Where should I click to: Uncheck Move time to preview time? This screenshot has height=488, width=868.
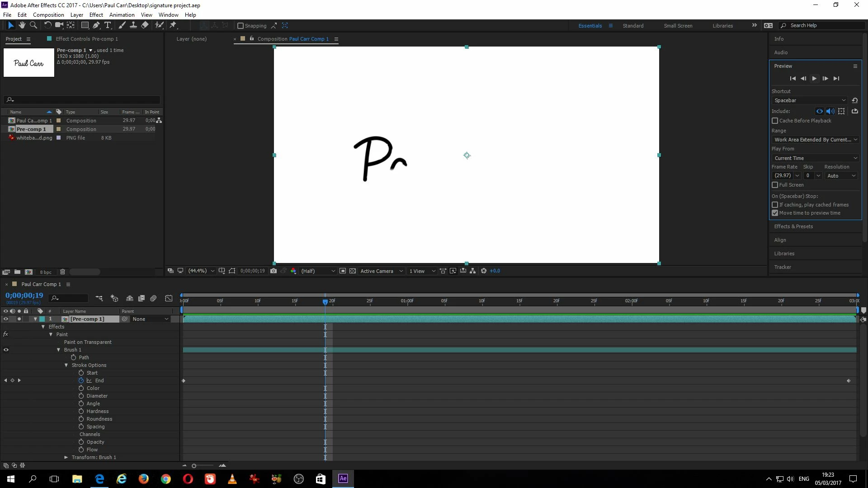pos(775,213)
